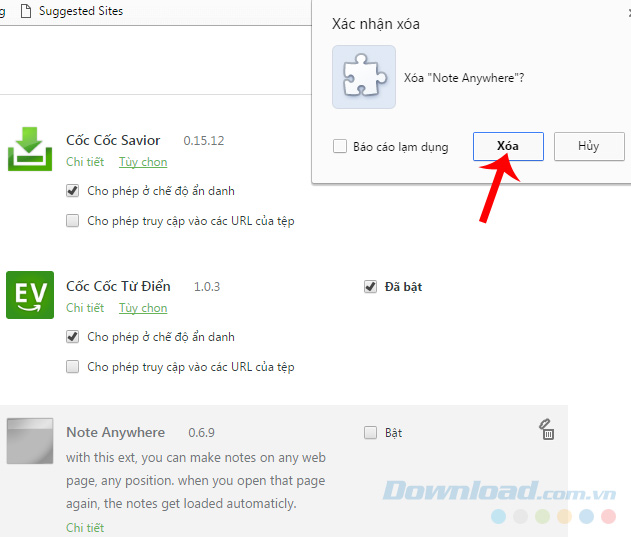631x537 pixels.
Task: Open Chi tiết for Cốc Cốc Savior
Action: [85, 162]
